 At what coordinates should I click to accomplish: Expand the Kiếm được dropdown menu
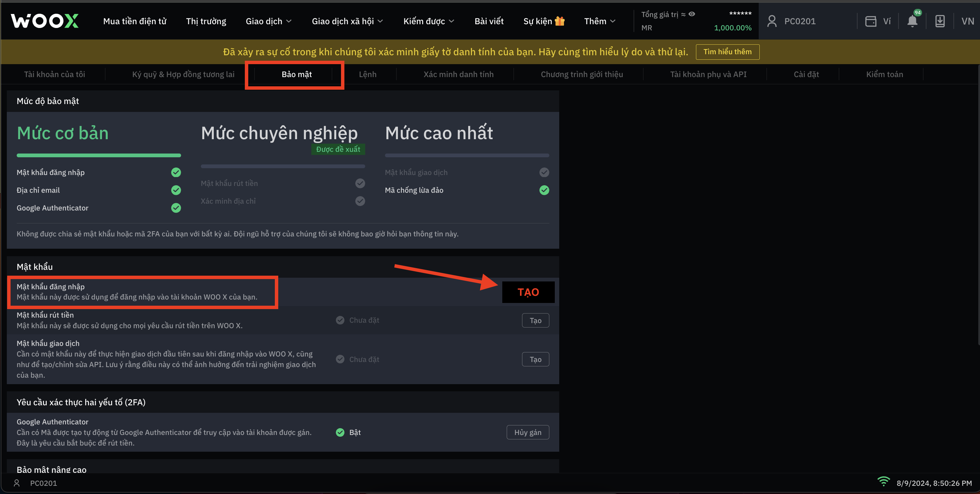tap(429, 21)
